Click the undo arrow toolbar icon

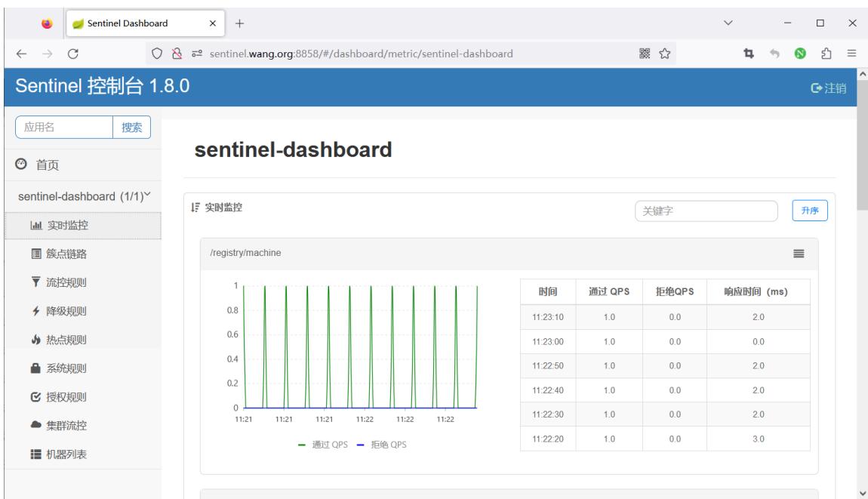click(774, 53)
